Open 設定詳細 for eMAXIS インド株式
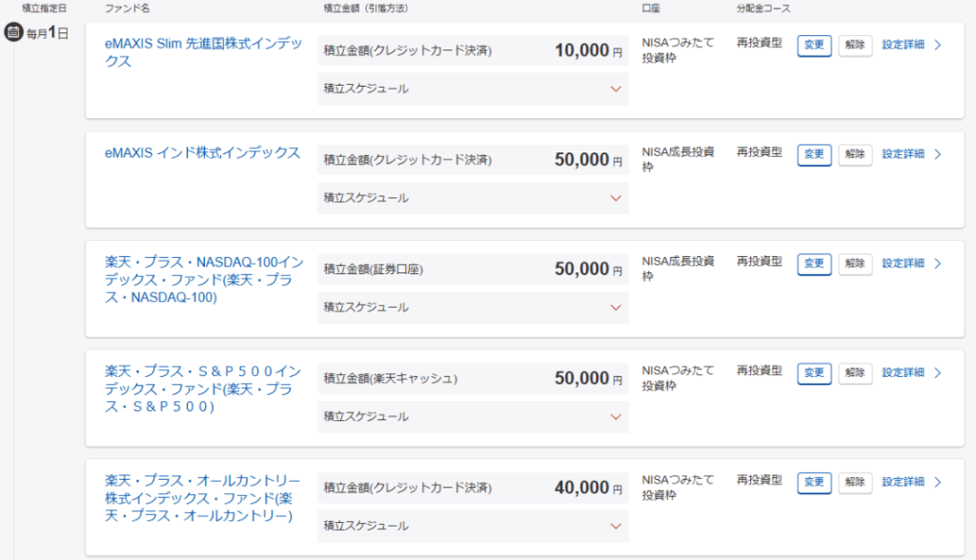The image size is (976, 560). (x=903, y=154)
